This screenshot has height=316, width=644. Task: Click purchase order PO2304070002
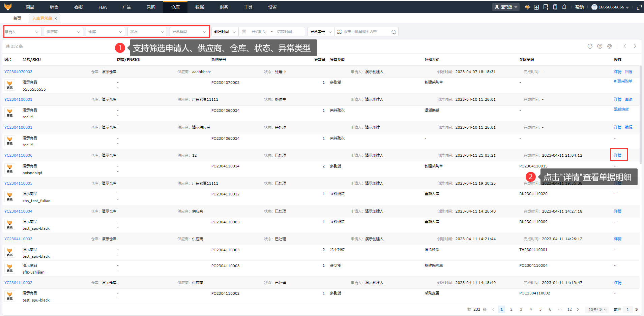pos(226,83)
